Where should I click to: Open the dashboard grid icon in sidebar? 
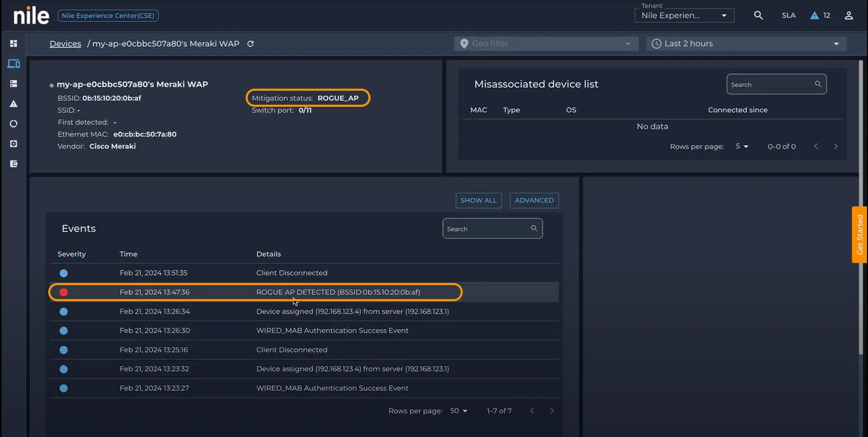pyautogui.click(x=13, y=44)
